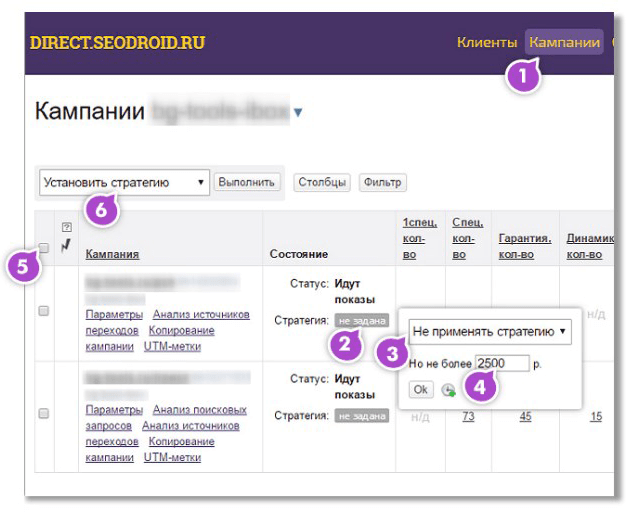The image size is (634, 512).
Task: Open second campaign's Анализ источников переходов
Action: coord(190,426)
